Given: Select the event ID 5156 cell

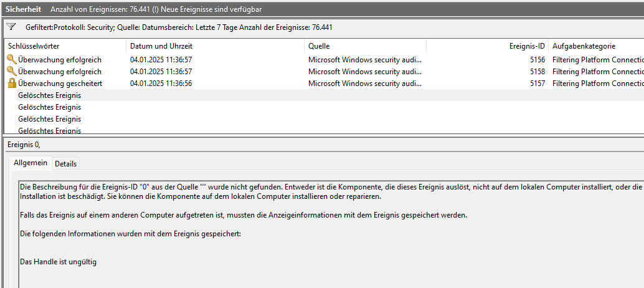Looking at the screenshot, I should click(536, 60).
